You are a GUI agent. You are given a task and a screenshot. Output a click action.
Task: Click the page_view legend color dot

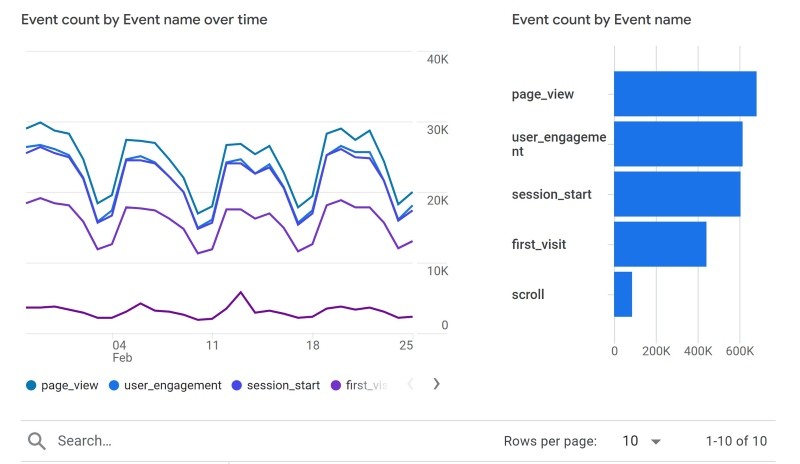(31, 385)
